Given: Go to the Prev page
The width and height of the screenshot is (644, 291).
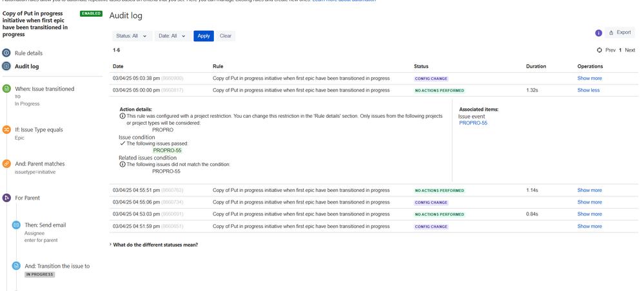Looking at the screenshot, I should pyautogui.click(x=610, y=50).
